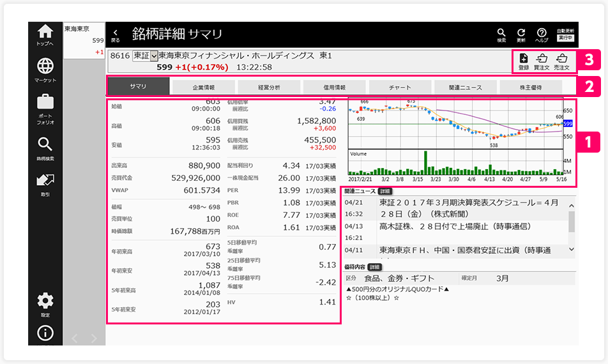The image size is (608, 364).
Task: Switch to 関連ニュース tab
Action: (x=466, y=87)
